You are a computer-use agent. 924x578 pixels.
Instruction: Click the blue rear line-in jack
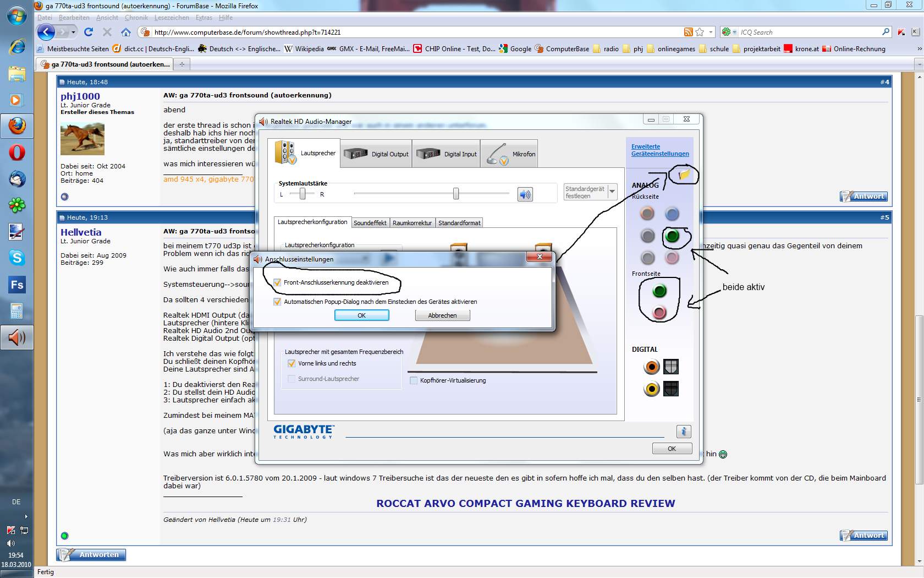(672, 214)
